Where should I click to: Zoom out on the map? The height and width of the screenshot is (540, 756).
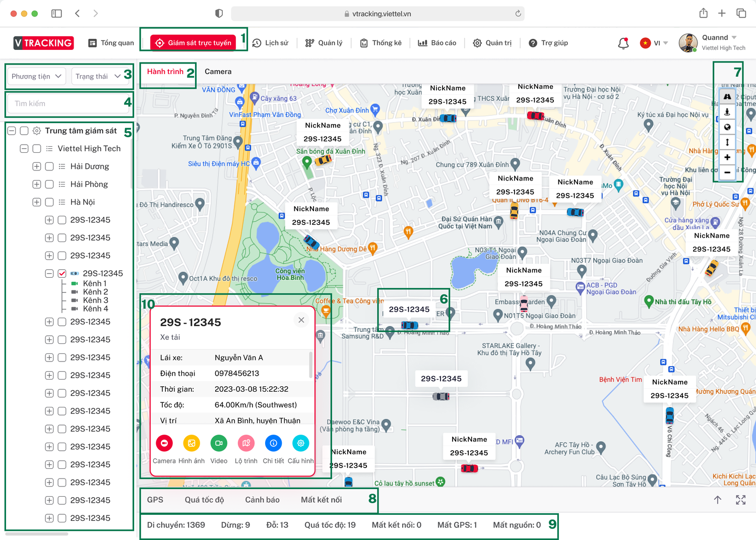coord(727,172)
